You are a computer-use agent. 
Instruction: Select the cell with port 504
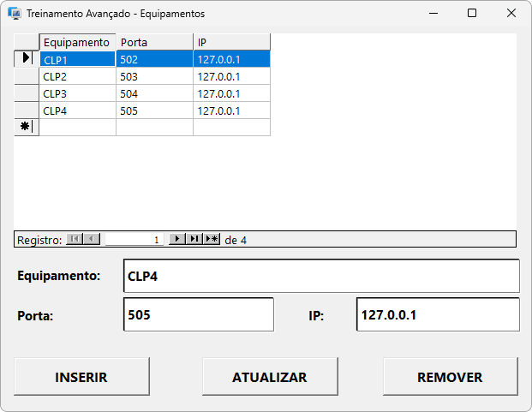(154, 93)
